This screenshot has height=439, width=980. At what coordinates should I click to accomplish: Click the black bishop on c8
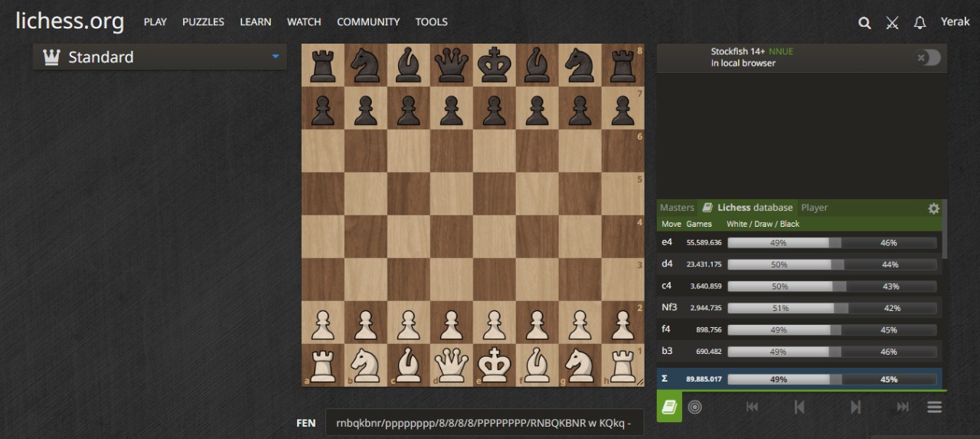coord(409,65)
